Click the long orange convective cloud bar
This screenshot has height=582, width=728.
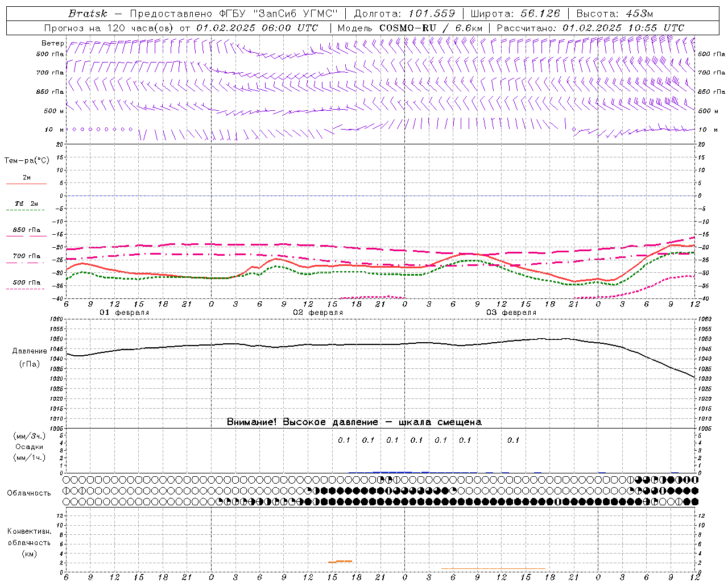tap(494, 568)
